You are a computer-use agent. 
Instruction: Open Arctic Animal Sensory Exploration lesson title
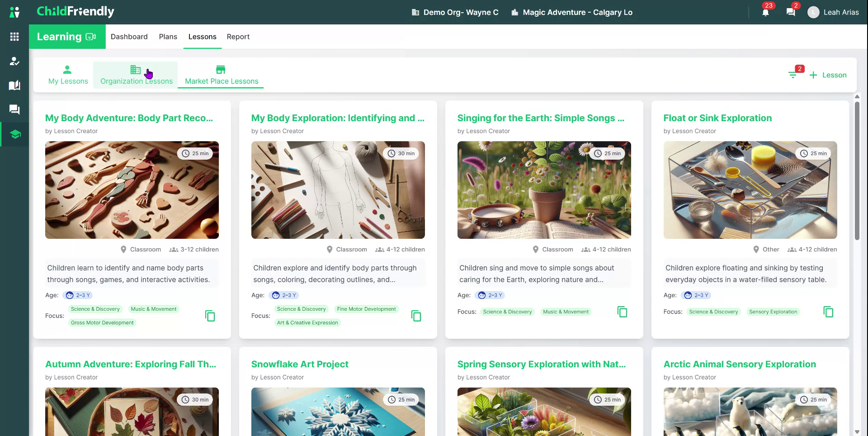point(740,364)
